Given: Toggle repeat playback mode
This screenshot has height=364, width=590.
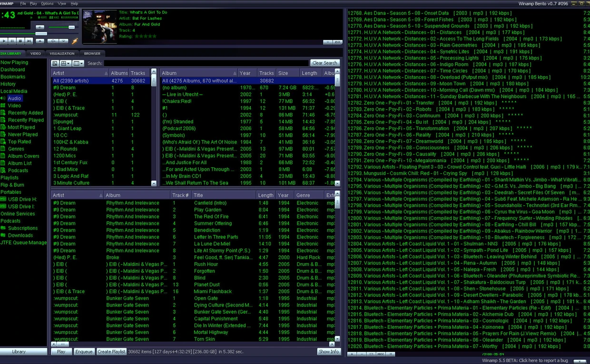Looking at the screenshot, I should pyautogui.click(x=63, y=41).
